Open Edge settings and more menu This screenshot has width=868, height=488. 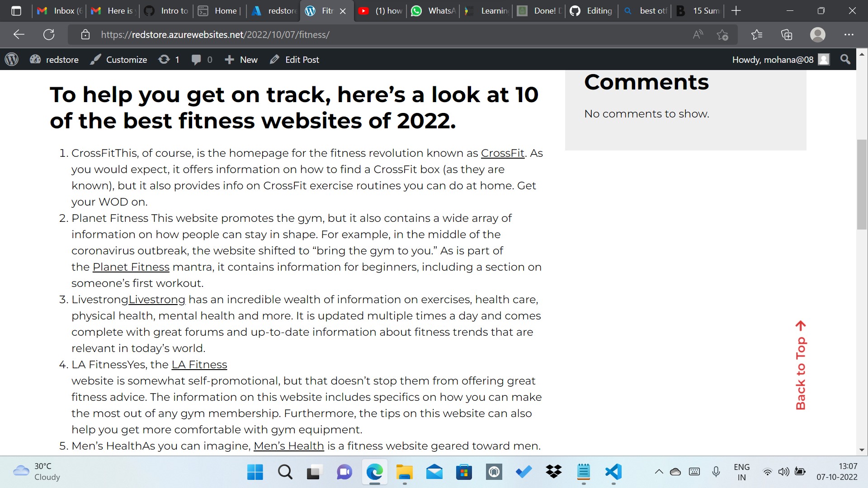tap(849, 35)
